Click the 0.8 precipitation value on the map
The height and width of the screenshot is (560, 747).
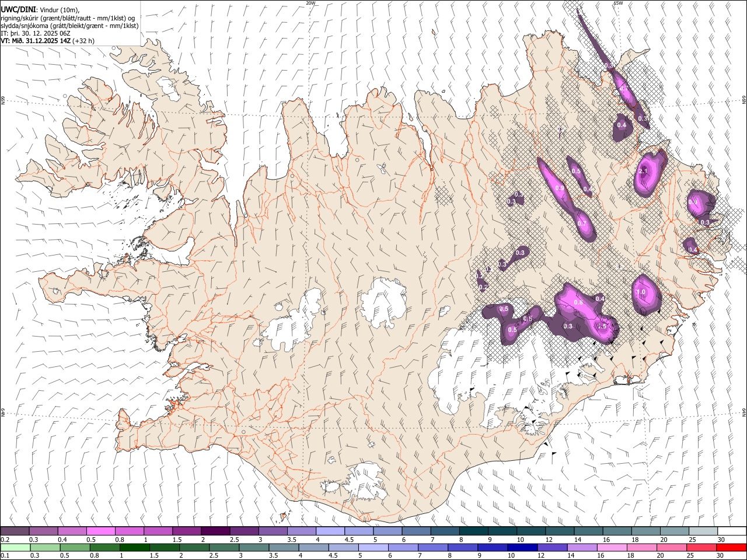(578, 303)
